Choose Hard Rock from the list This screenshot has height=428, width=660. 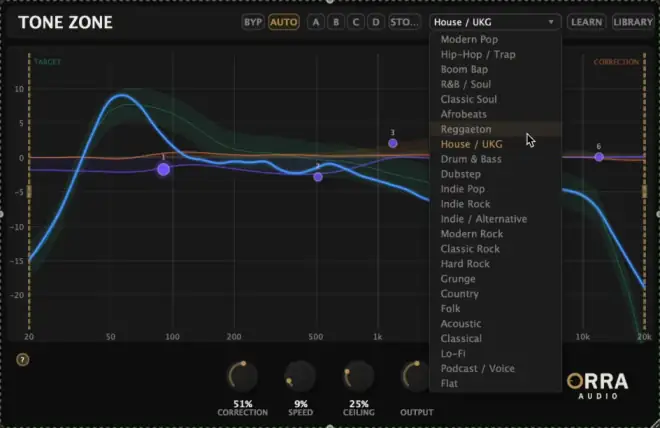coord(495,263)
